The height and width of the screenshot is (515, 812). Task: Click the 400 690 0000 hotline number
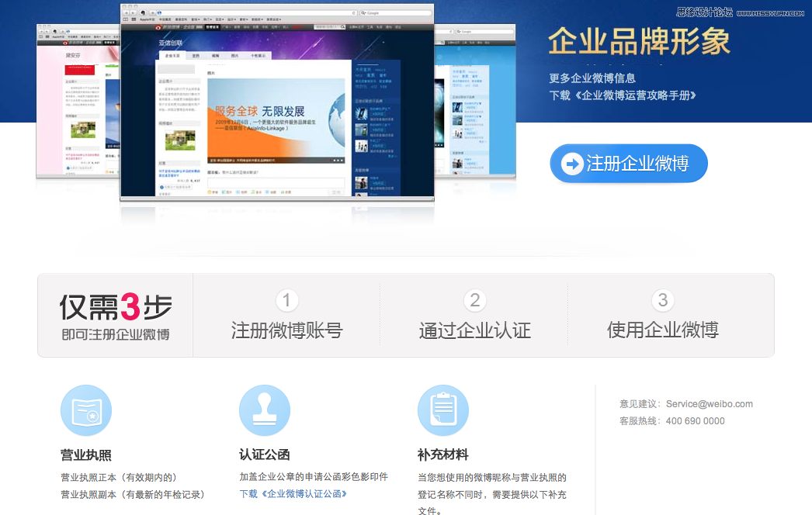click(x=695, y=421)
